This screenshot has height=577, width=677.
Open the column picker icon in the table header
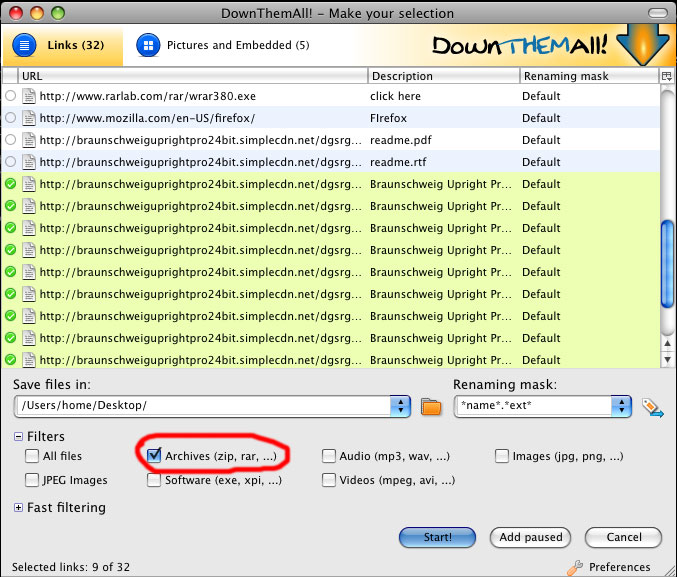[x=666, y=76]
